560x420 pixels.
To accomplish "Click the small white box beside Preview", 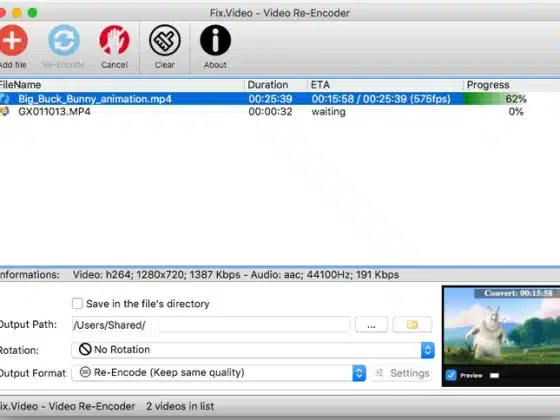I will 494,375.
